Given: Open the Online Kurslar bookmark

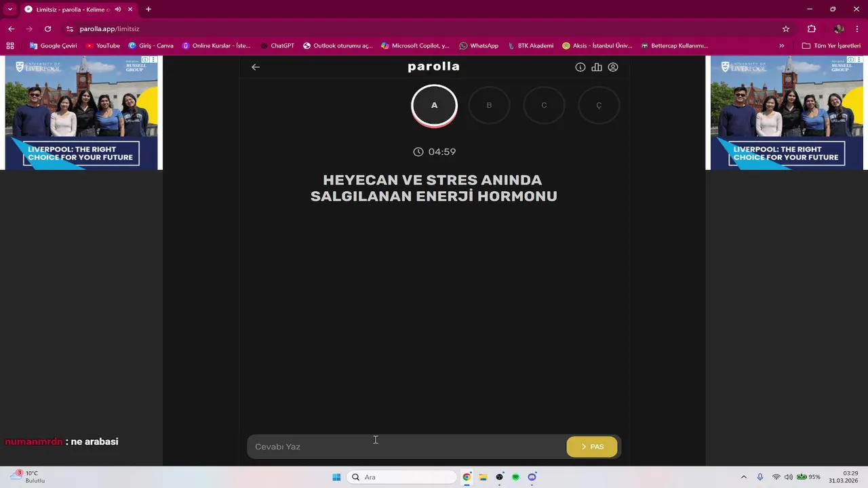Looking at the screenshot, I should point(216,46).
